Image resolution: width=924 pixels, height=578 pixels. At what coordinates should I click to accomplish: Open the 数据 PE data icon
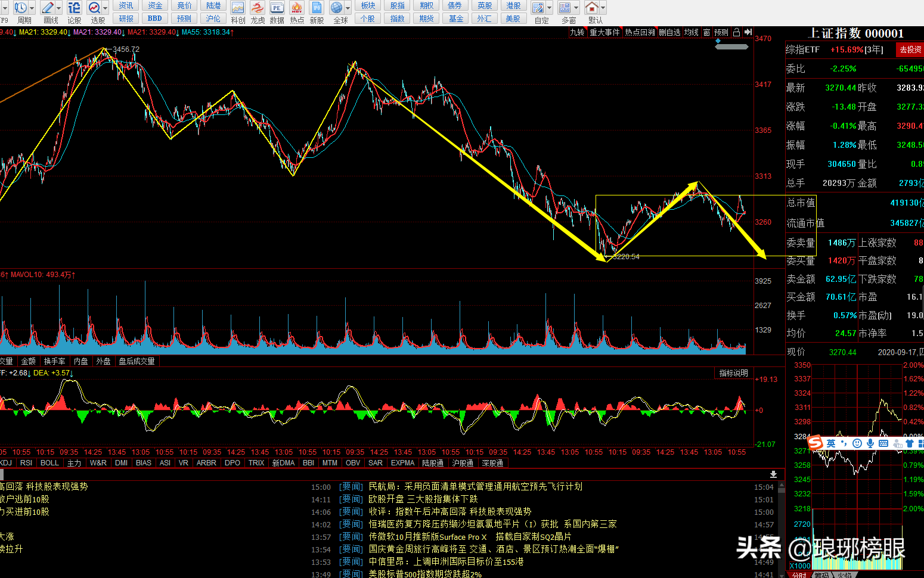click(277, 8)
